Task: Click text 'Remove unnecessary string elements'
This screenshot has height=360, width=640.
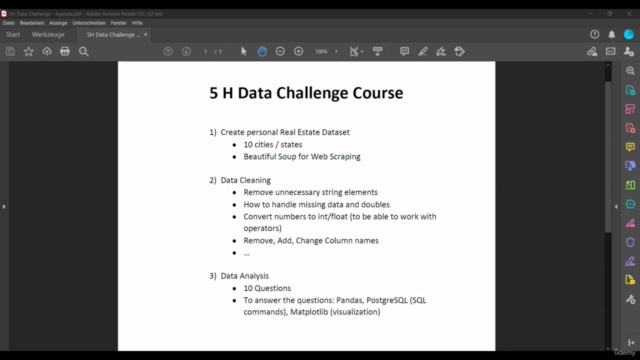Action: [311, 192]
